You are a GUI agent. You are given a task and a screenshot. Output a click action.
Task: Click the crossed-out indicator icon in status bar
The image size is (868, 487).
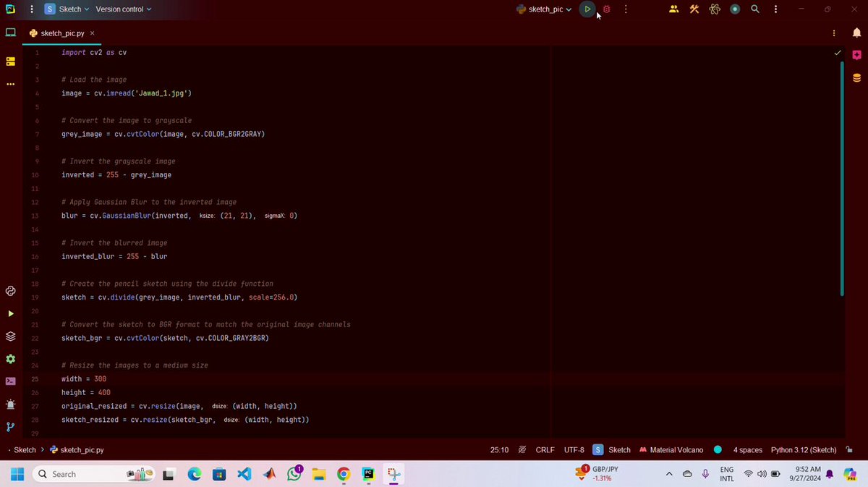(522, 449)
